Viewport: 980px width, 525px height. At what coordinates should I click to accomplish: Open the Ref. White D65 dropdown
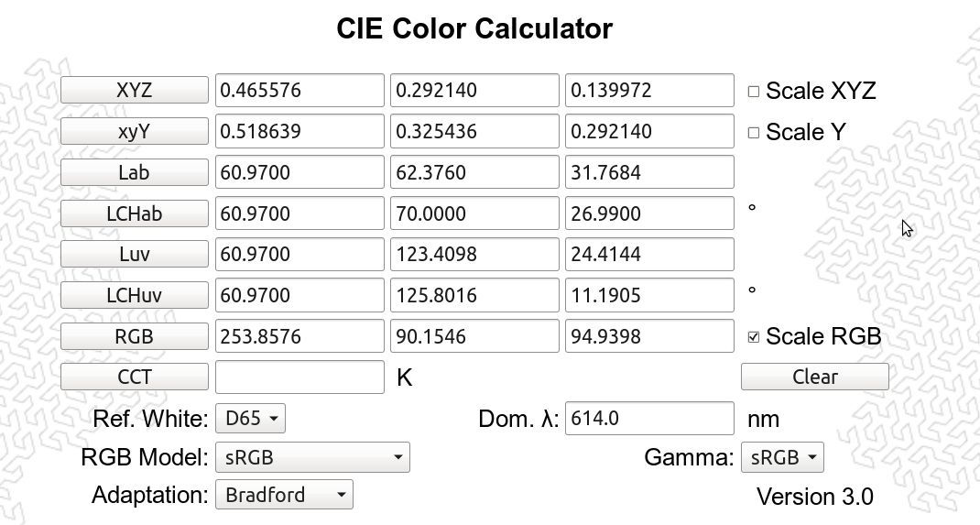coord(251,418)
